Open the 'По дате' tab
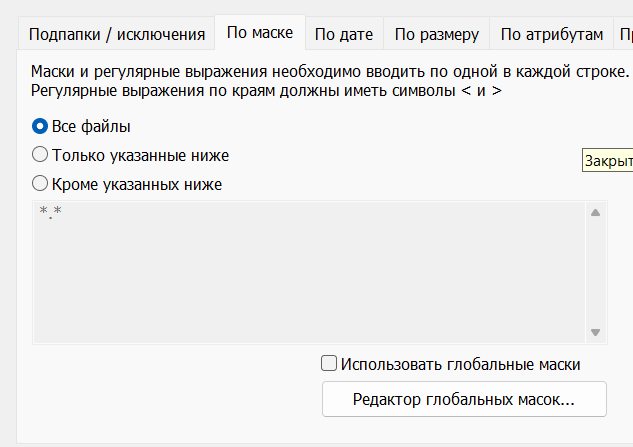Screen dimensions: 633x447 pyautogui.click(x=343, y=35)
